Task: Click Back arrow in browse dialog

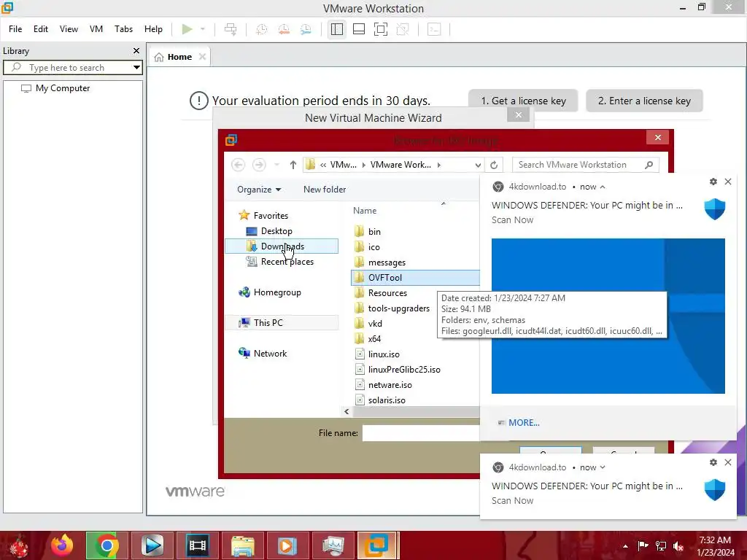Action: click(x=239, y=165)
